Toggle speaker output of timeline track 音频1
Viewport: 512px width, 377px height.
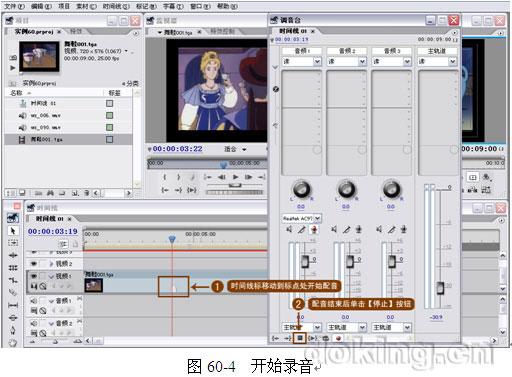coord(33,301)
